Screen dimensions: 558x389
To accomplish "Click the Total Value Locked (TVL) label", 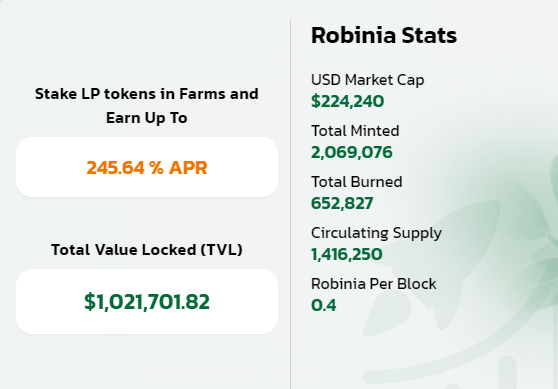I will (x=147, y=249).
